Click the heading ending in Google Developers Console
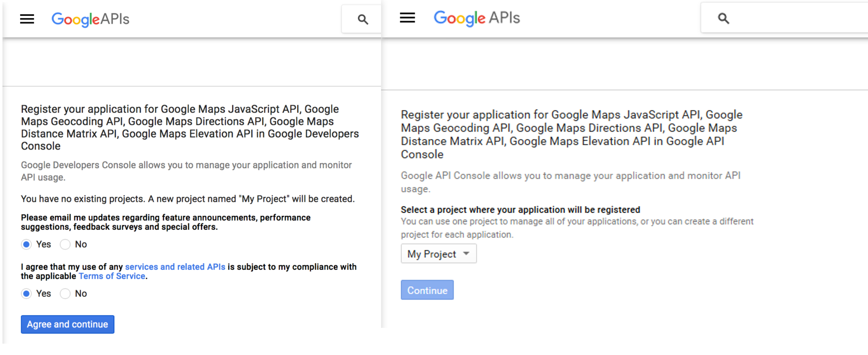 click(x=190, y=127)
